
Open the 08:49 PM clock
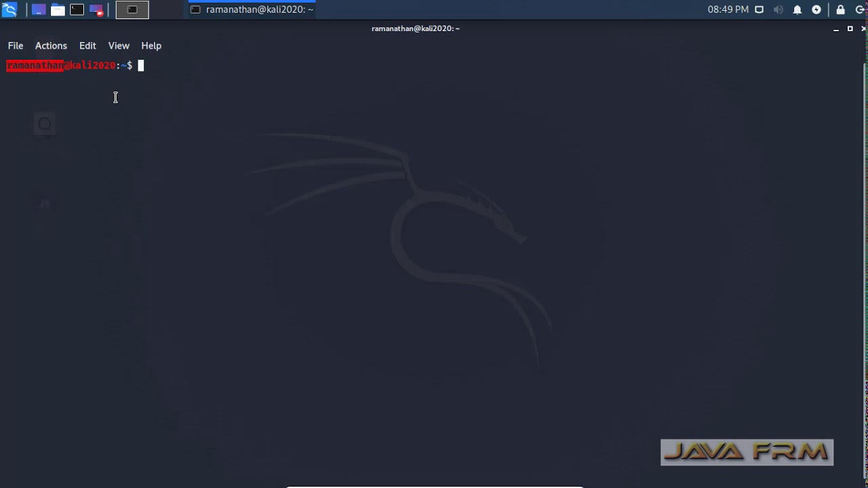pos(728,9)
